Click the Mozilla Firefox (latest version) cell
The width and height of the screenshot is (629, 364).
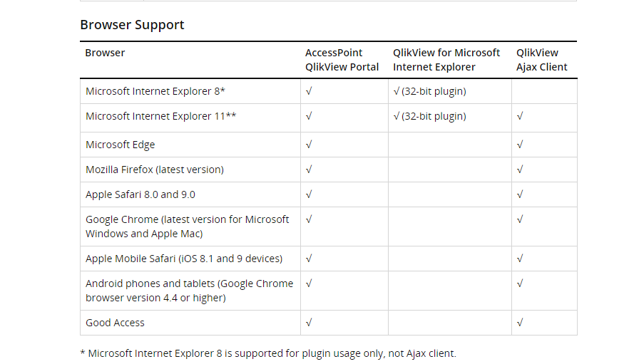(x=154, y=170)
